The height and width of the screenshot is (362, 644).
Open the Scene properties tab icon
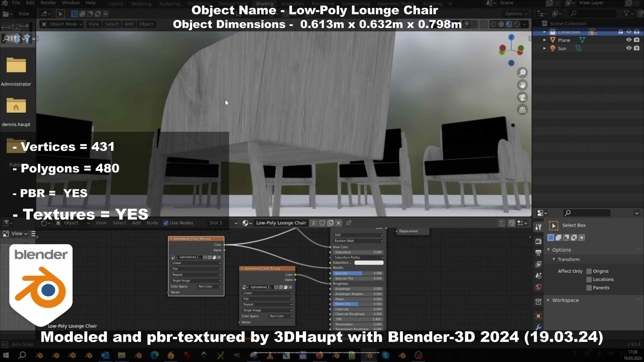point(539,276)
